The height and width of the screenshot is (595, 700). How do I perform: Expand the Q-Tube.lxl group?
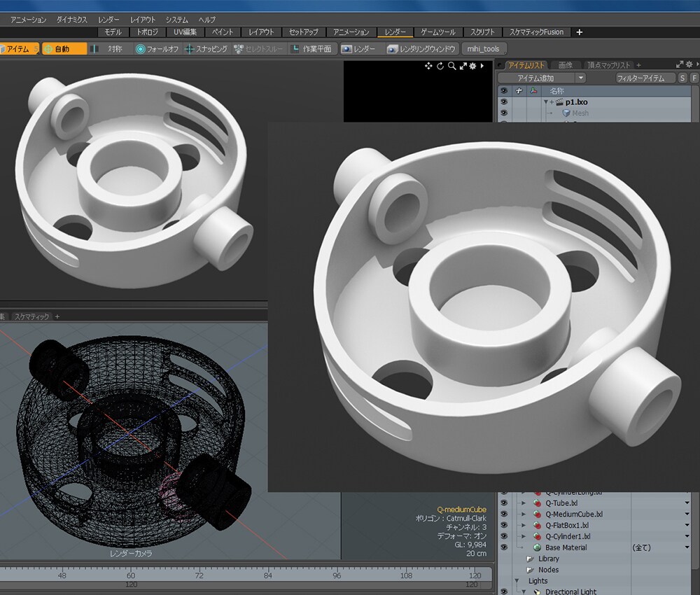coord(524,503)
